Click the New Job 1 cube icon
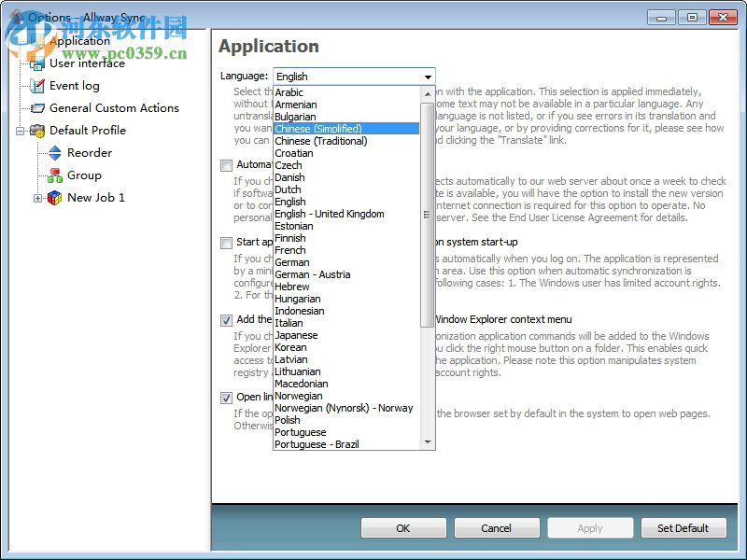The width and height of the screenshot is (747, 560). pyautogui.click(x=55, y=198)
